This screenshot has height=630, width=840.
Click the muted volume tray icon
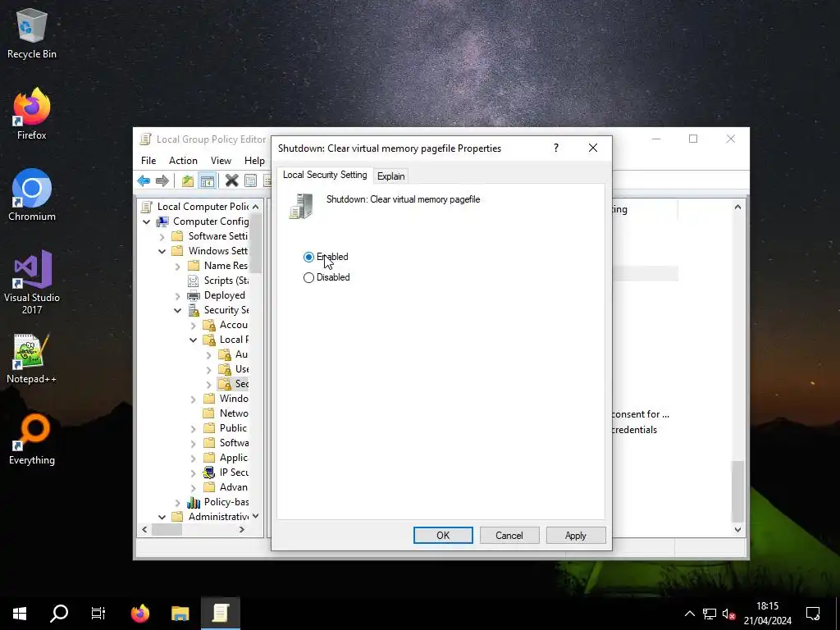(x=728, y=614)
